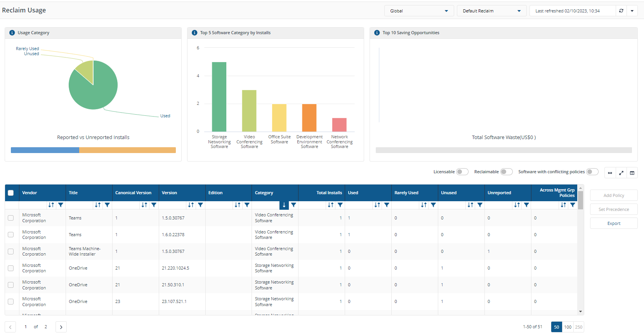The height and width of the screenshot is (336, 644).
Task: Click the orange unreported installs bar segment
Action: click(x=127, y=150)
